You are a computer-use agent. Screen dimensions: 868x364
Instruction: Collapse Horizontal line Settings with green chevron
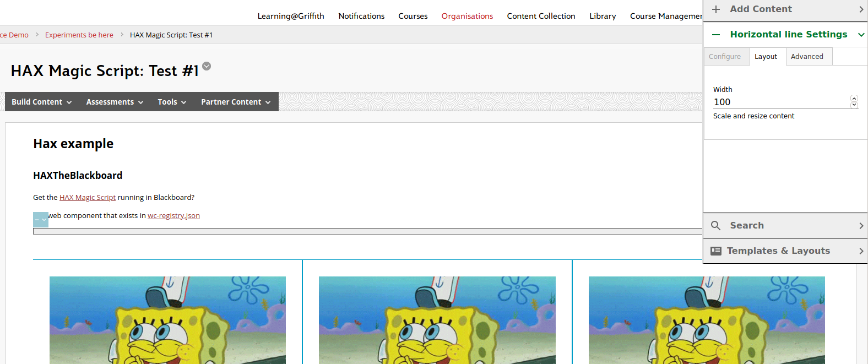point(861,35)
